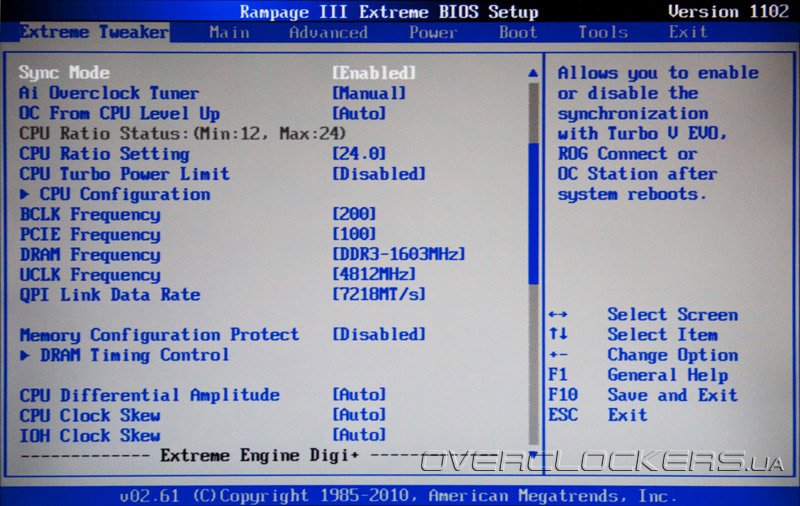Image resolution: width=800 pixels, height=506 pixels.
Task: Click the arrow beside CPU Configuration
Action: pyautogui.click(x=24, y=194)
